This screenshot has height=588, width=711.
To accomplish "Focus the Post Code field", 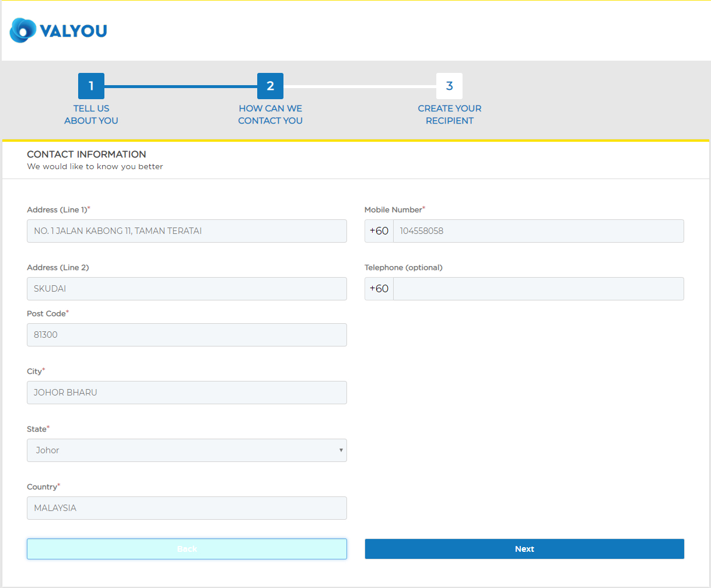I will coord(187,334).
